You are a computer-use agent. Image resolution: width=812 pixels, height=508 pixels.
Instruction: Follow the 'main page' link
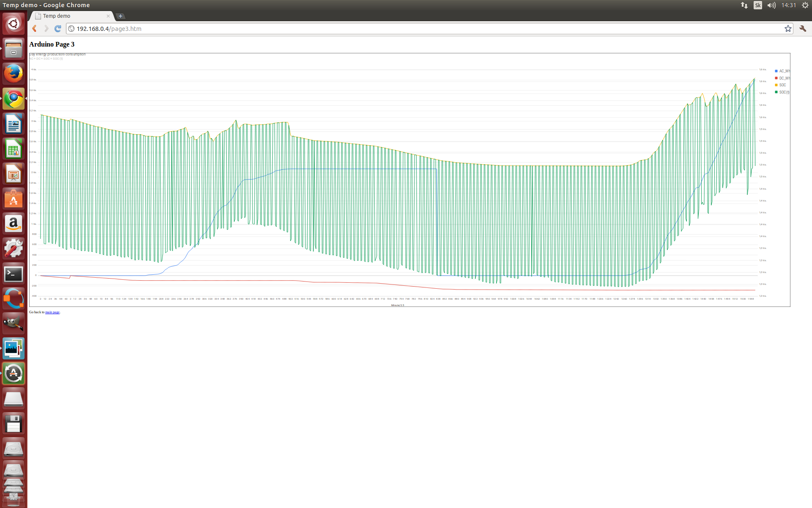pos(52,312)
